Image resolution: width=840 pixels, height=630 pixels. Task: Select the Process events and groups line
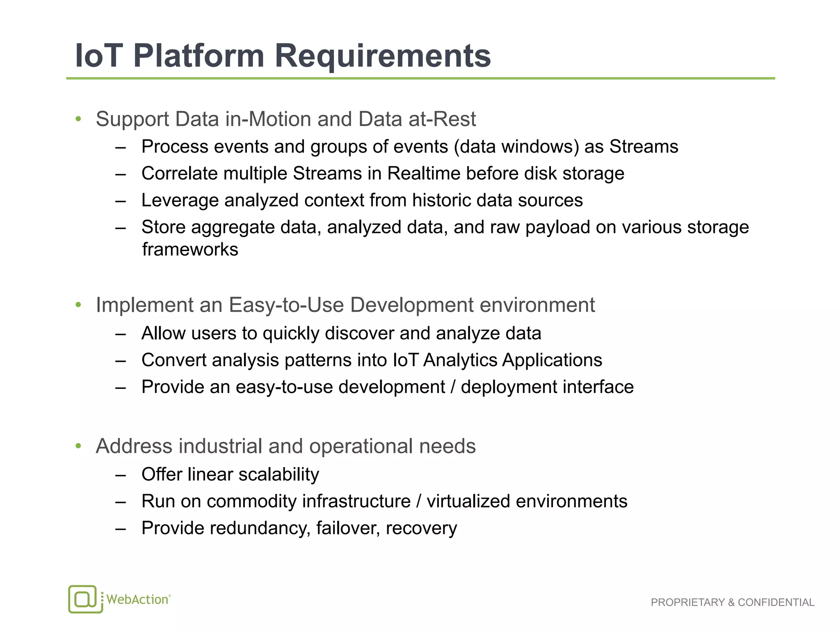[x=409, y=147]
